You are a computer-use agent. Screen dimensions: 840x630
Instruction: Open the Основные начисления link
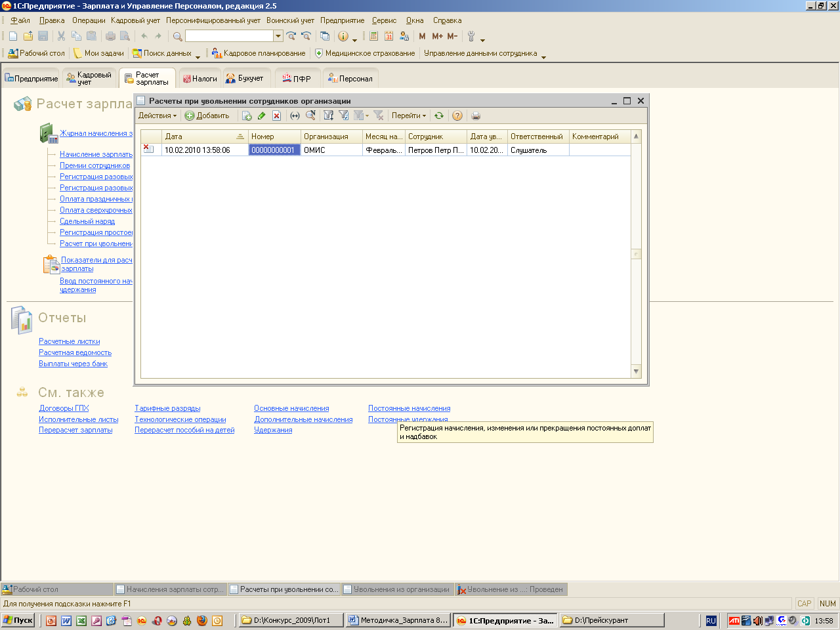291,408
